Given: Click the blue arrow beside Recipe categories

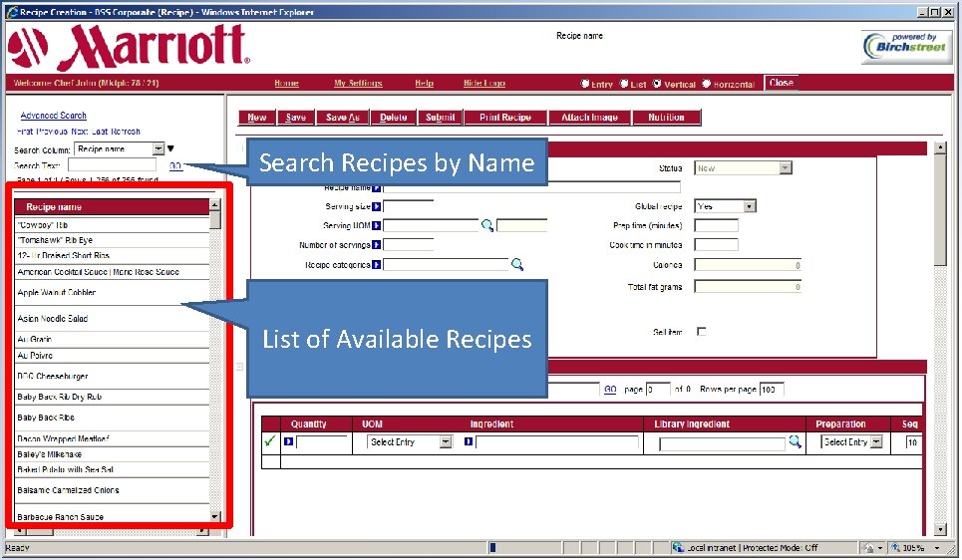Looking at the screenshot, I should pos(376,264).
